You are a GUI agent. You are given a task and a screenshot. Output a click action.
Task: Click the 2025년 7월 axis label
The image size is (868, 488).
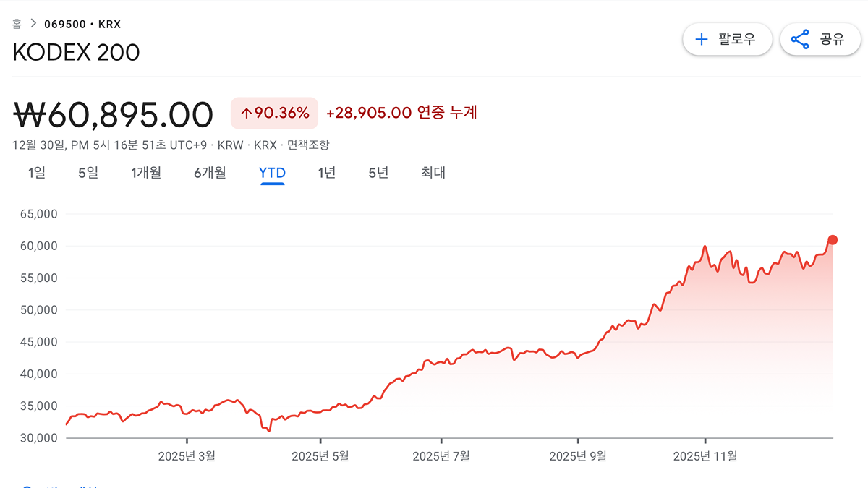(441, 456)
